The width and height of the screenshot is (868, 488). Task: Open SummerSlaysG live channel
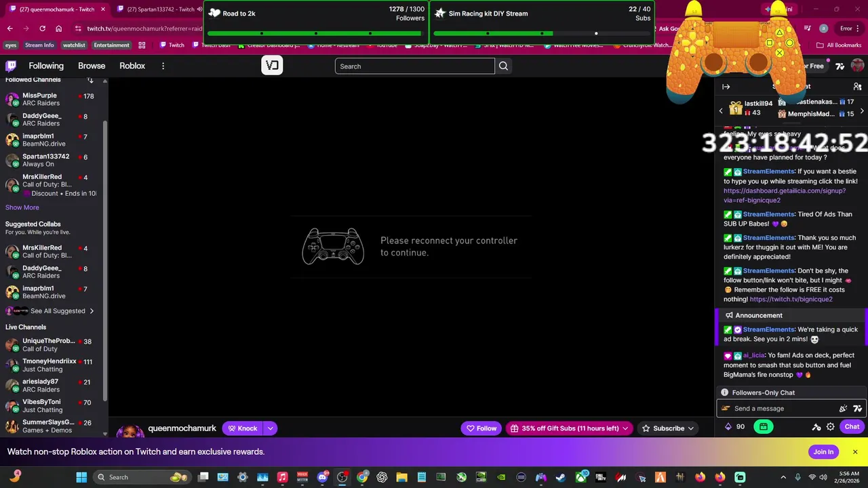tap(50, 426)
